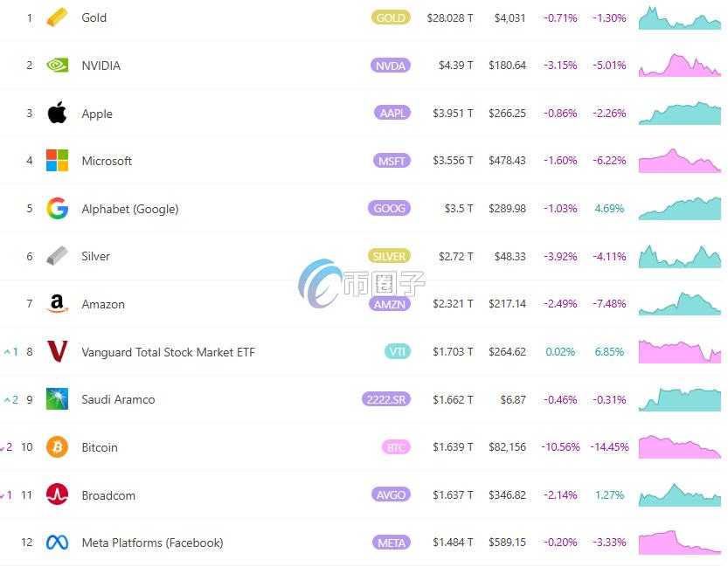The image size is (728, 567).
Task: Click the Amazon logo icon
Action: 57,304
